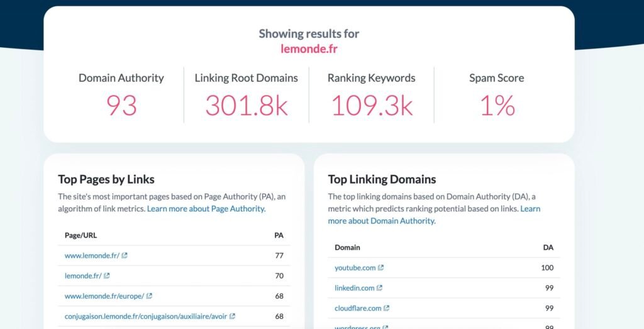Open the Learn more about Page Authority link
This screenshot has height=329, width=644.
[206, 209]
